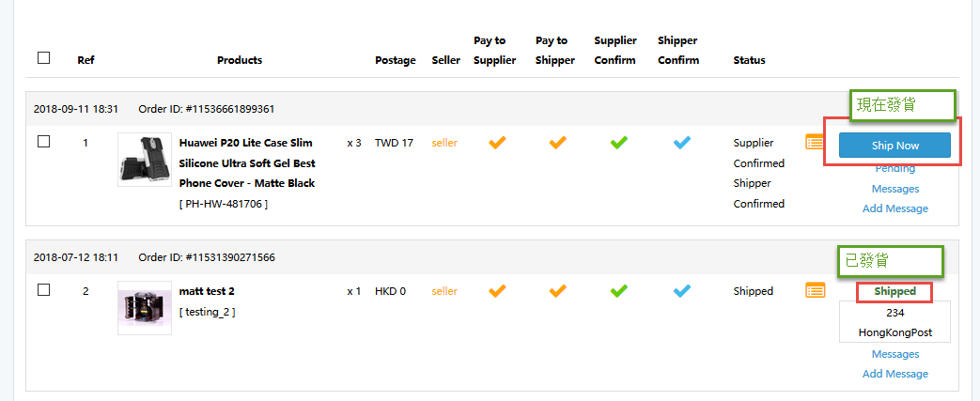Click Pay to Supplier checkmark in order 1

(496, 143)
